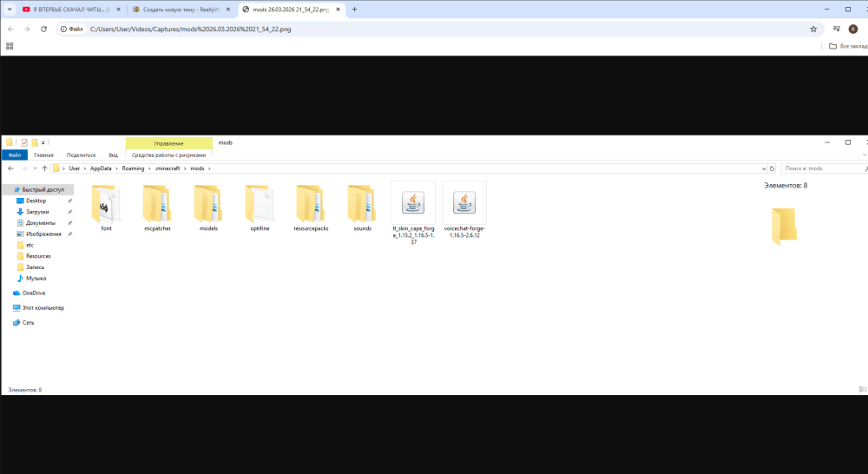Select Этот компьютер in navigation pane
This screenshot has height=474, width=868.
43,308
